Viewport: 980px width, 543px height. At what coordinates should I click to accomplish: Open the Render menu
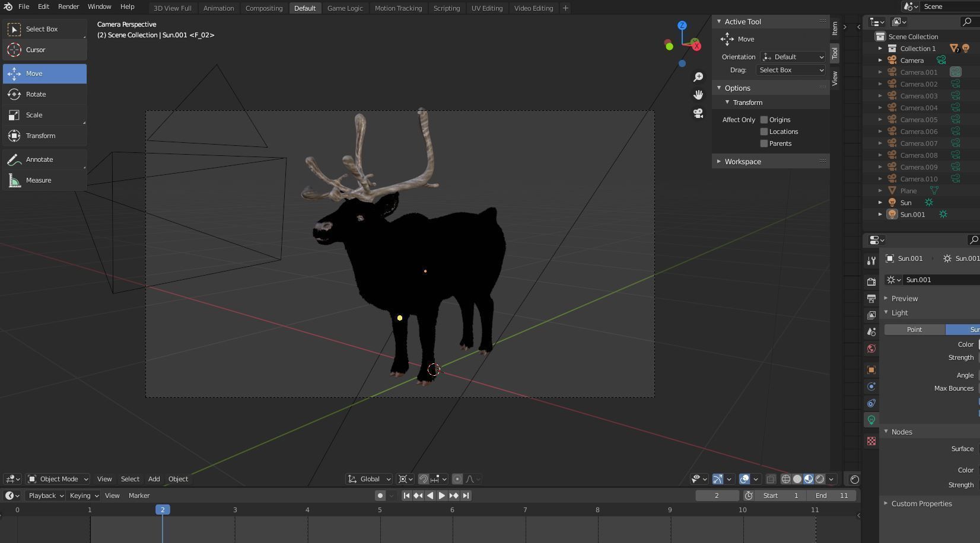click(68, 7)
